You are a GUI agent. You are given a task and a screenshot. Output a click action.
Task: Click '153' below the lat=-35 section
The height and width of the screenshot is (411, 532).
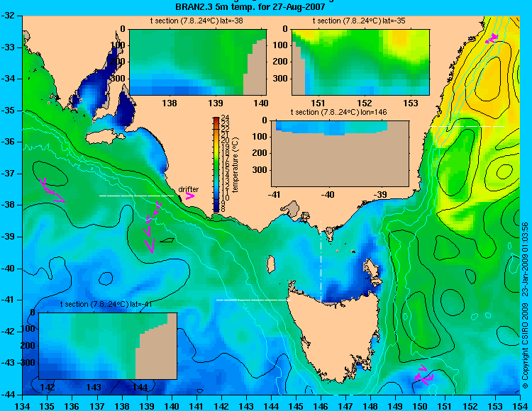tap(411, 103)
